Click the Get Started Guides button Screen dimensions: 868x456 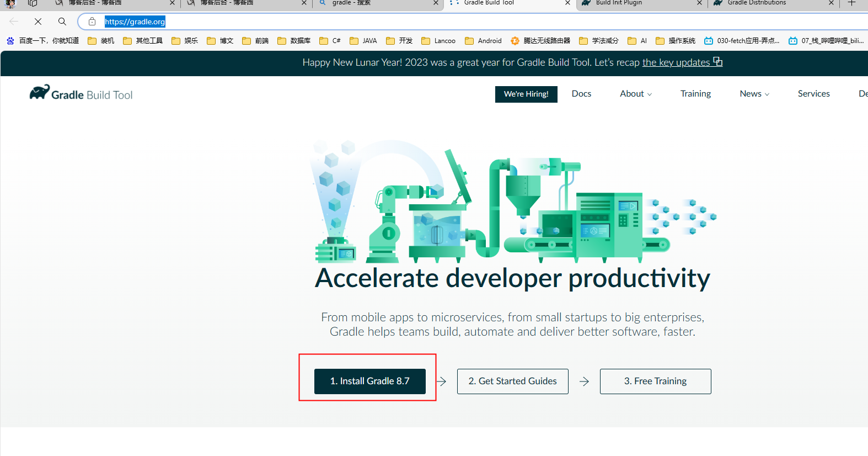click(x=513, y=381)
